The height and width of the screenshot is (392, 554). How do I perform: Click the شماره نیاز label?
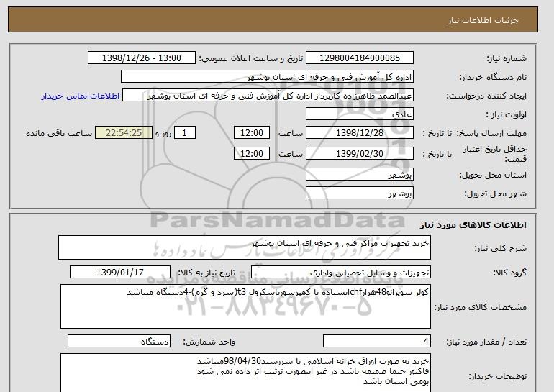[507, 58]
